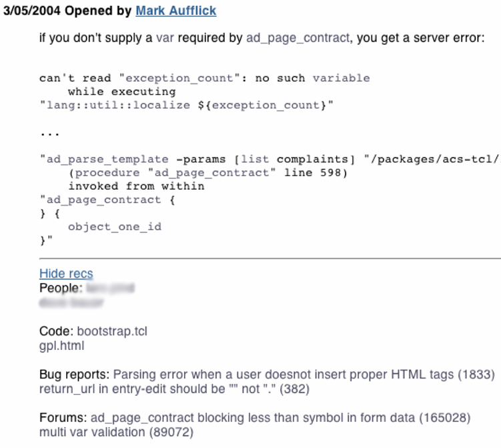This screenshot has width=501, height=448.
Task: Open the bootstrap.tcl code link
Action: (112, 331)
